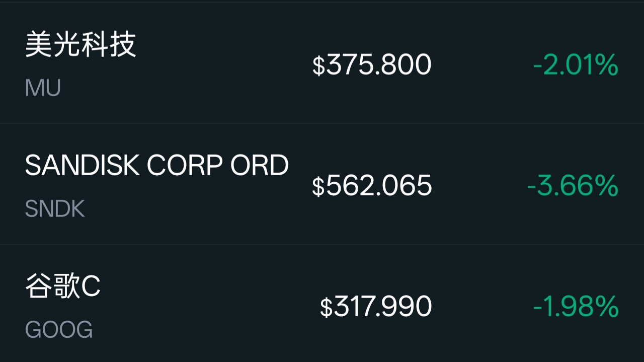Open the 谷歌C stock name
Viewport: 644px width, 362px height.
(x=63, y=286)
